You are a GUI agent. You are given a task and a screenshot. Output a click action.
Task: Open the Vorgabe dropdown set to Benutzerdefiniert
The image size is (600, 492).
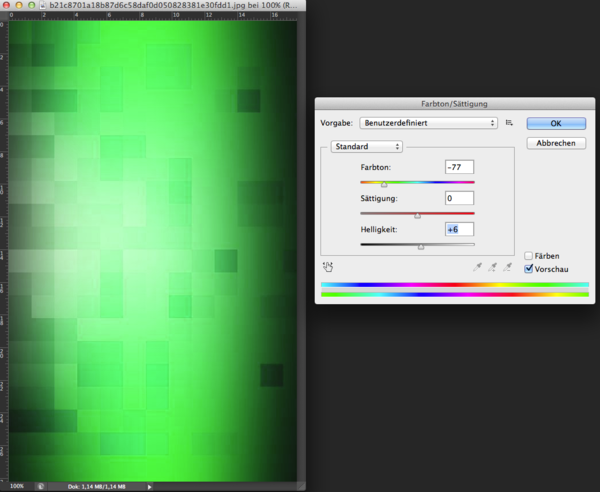(x=429, y=123)
